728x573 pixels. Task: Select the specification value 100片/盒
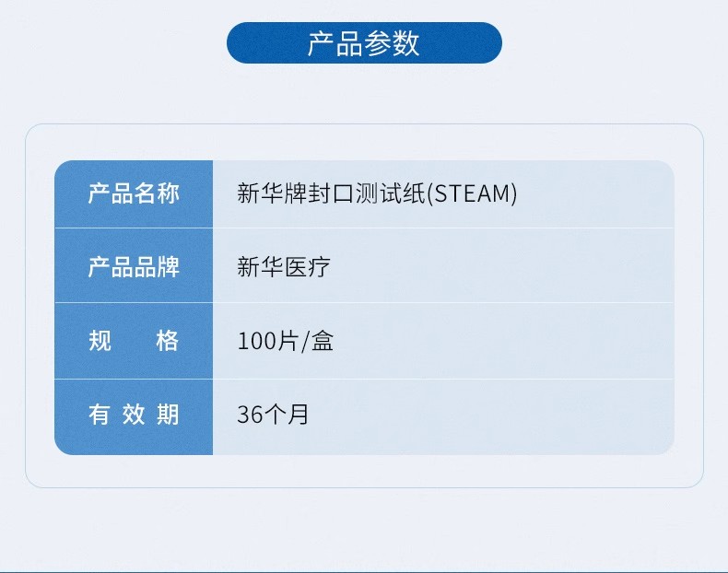[x=286, y=342]
